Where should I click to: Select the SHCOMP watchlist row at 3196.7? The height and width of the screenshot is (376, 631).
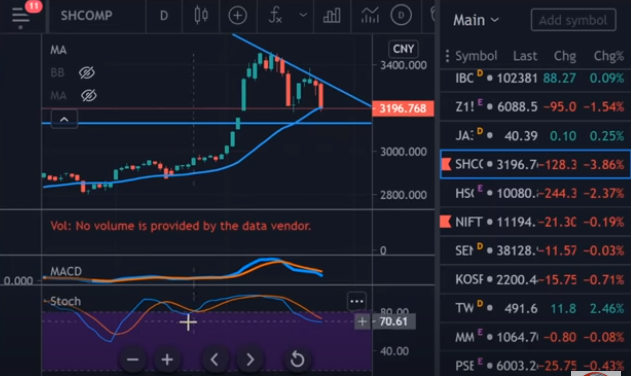pyautogui.click(x=535, y=164)
